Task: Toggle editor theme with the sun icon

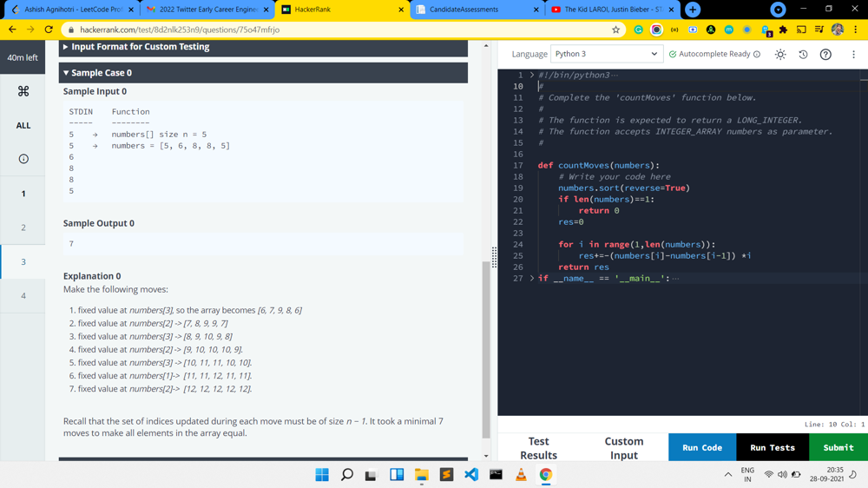Action: [780, 55]
